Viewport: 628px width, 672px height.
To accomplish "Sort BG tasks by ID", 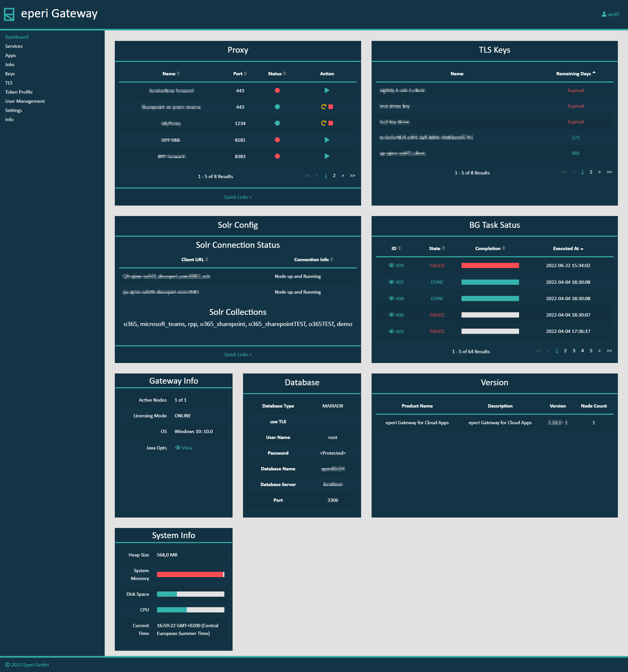I will (396, 248).
